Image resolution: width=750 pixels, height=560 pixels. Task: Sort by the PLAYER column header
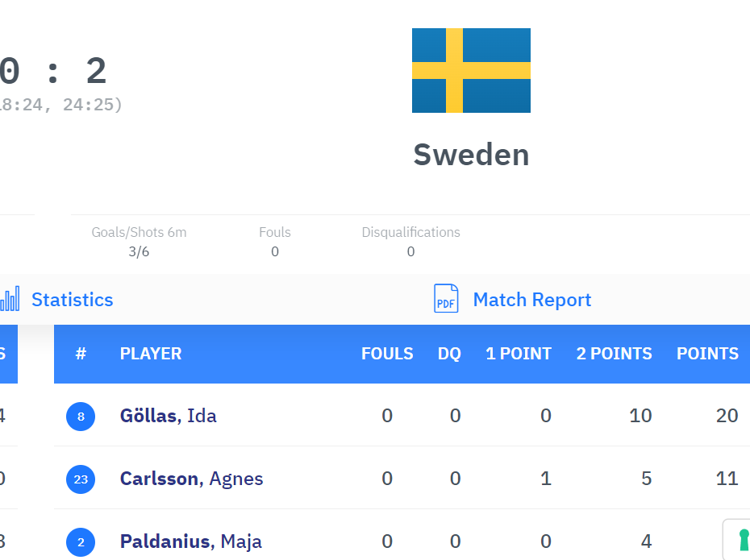[x=151, y=354]
